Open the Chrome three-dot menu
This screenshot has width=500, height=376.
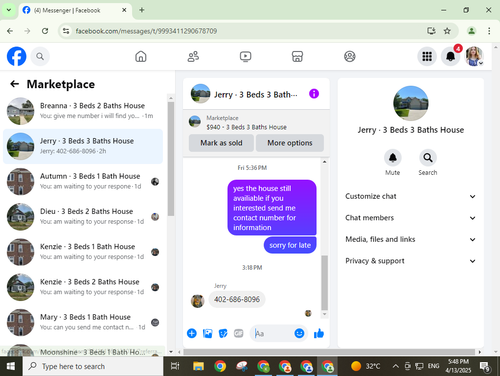point(489,31)
